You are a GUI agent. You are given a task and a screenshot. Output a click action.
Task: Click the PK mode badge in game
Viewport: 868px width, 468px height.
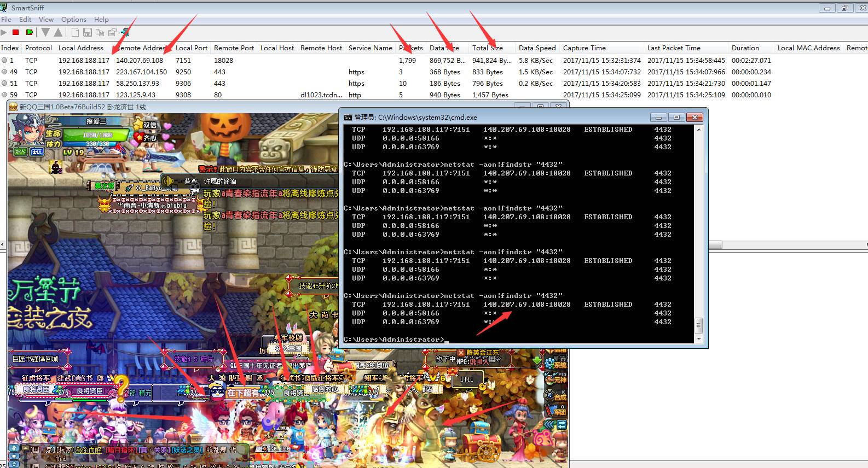click(20, 152)
